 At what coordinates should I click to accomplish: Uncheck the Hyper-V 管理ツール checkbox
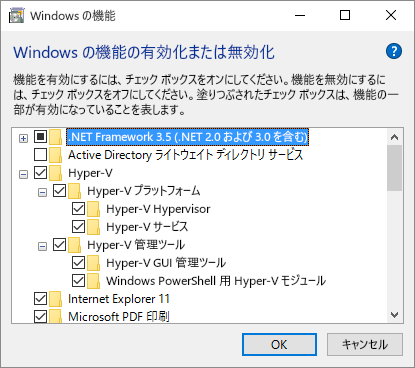(x=59, y=245)
